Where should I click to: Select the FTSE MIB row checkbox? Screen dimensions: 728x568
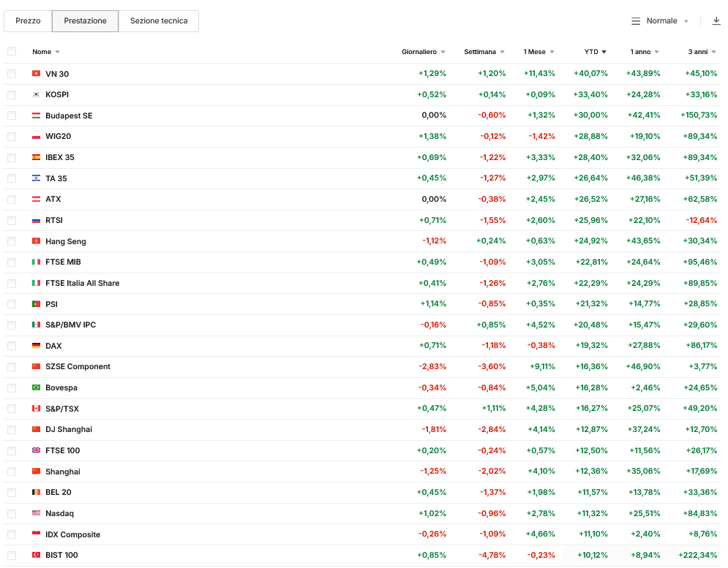click(x=12, y=262)
